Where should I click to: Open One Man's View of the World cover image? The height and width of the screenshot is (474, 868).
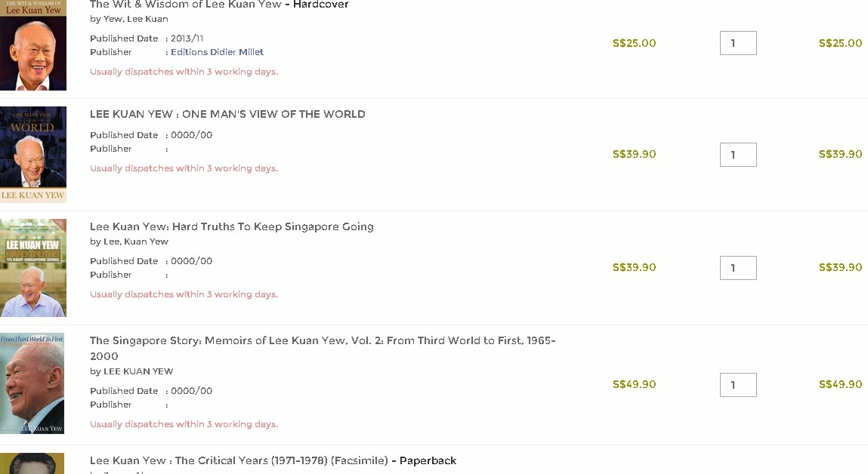[x=33, y=154]
